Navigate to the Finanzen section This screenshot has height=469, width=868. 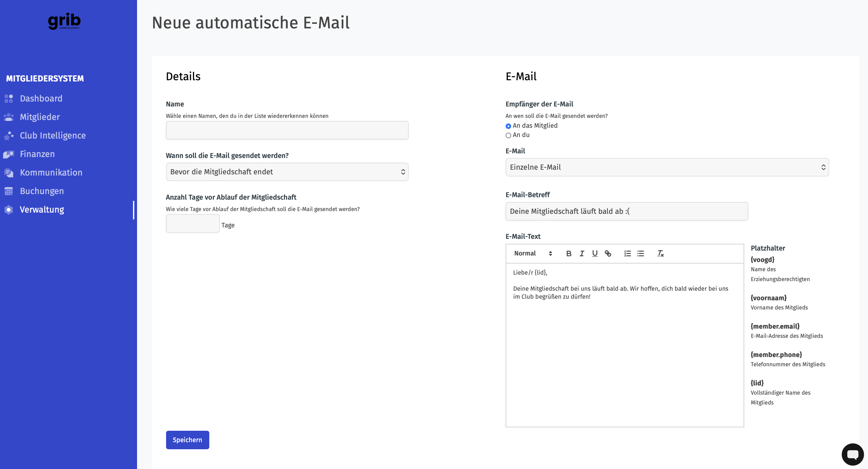pyautogui.click(x=37, y=154)
